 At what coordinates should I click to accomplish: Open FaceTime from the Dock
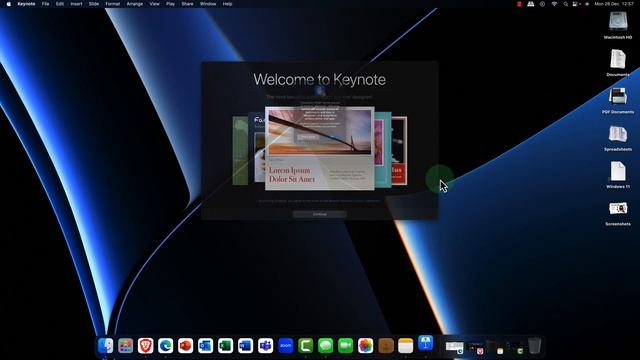click(x=346, y=346)
